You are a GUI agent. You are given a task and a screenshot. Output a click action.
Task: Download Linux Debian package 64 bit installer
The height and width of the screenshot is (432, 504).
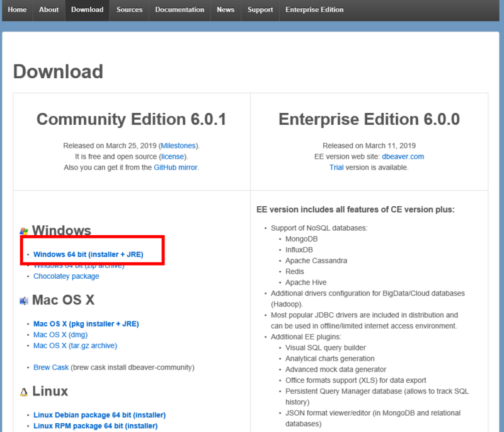[x=100, y=415]
